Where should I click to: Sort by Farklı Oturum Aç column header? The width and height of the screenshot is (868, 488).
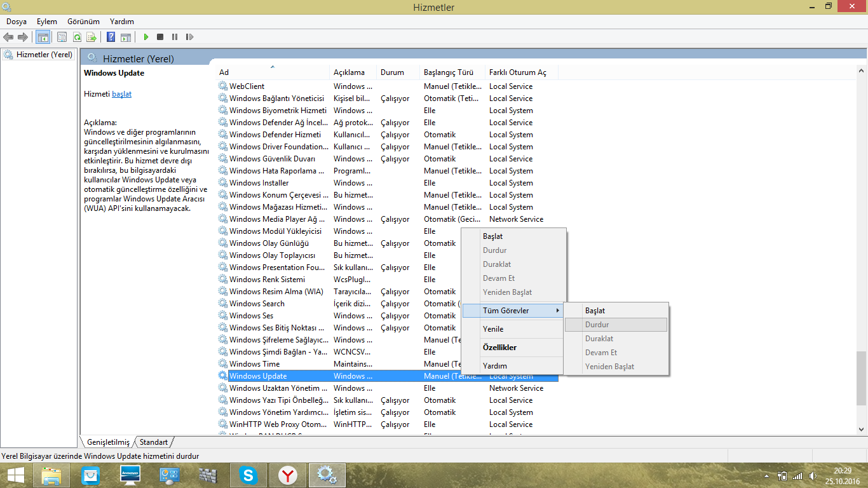pyautogui.click(x=522, y=72)
